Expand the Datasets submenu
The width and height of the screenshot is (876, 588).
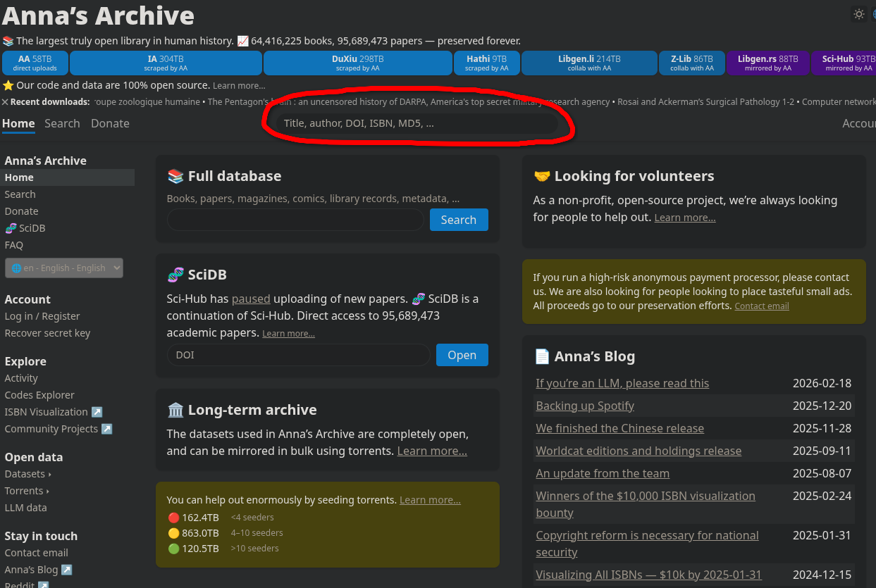point(28,474)
